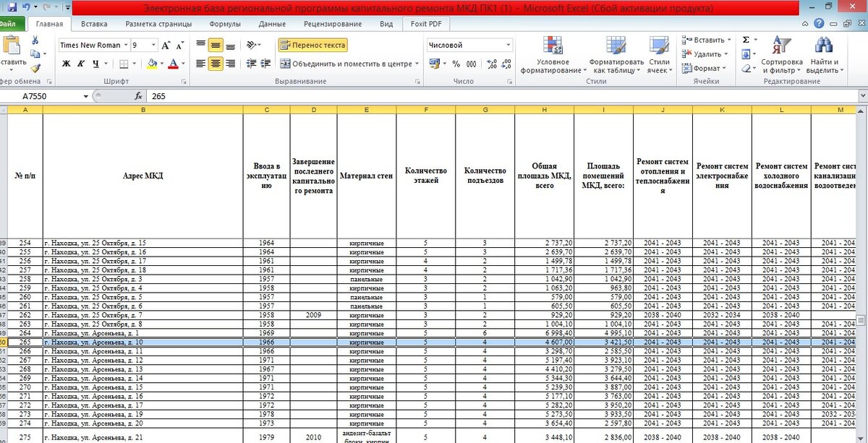Decrease decimal places
The width and height of the screenshot is (868, 443).
pos(506,64)
